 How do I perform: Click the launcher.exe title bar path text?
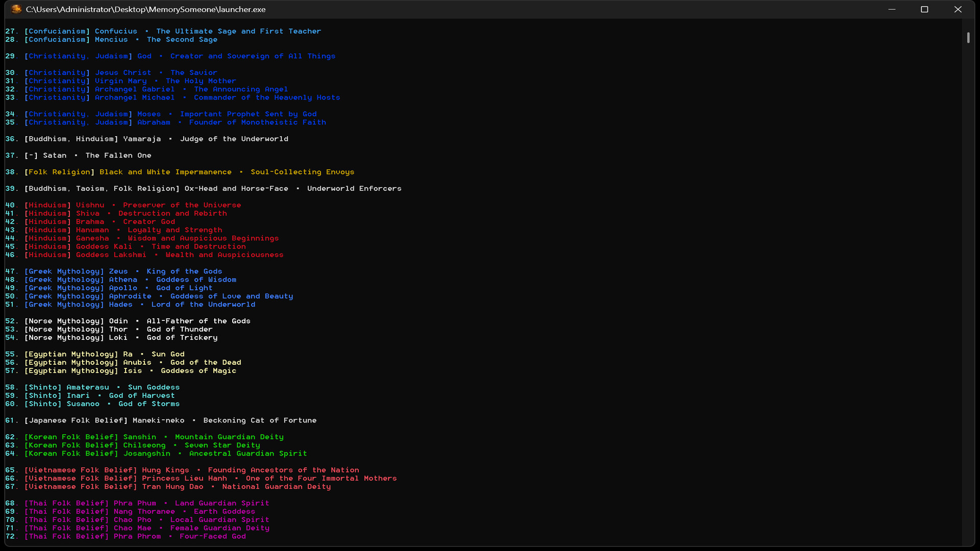point(145,9)
